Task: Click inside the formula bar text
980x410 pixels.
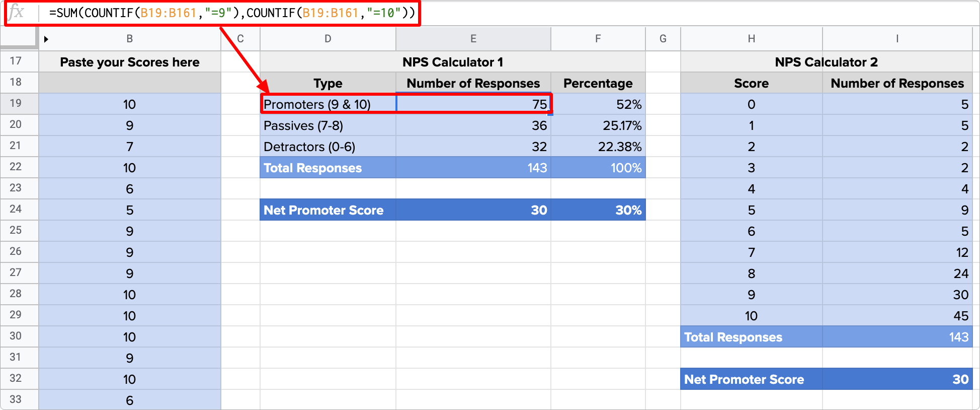Action: 231,13
